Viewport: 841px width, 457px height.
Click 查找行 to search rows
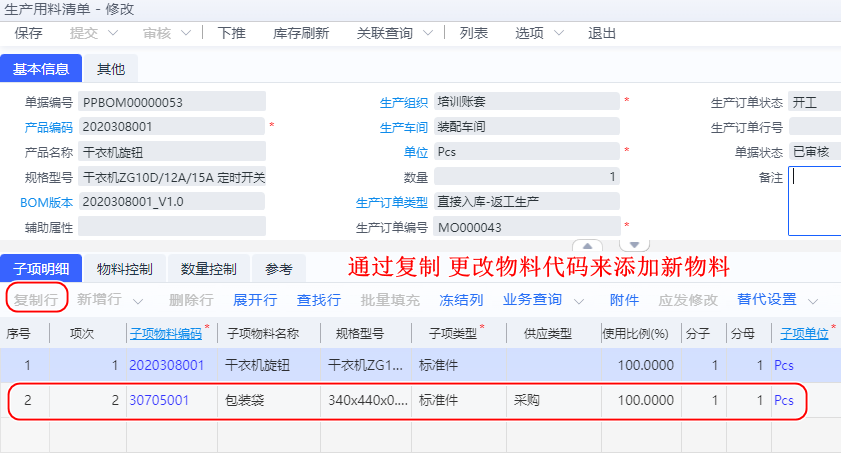pyautogui.click(x=319, y=299)
